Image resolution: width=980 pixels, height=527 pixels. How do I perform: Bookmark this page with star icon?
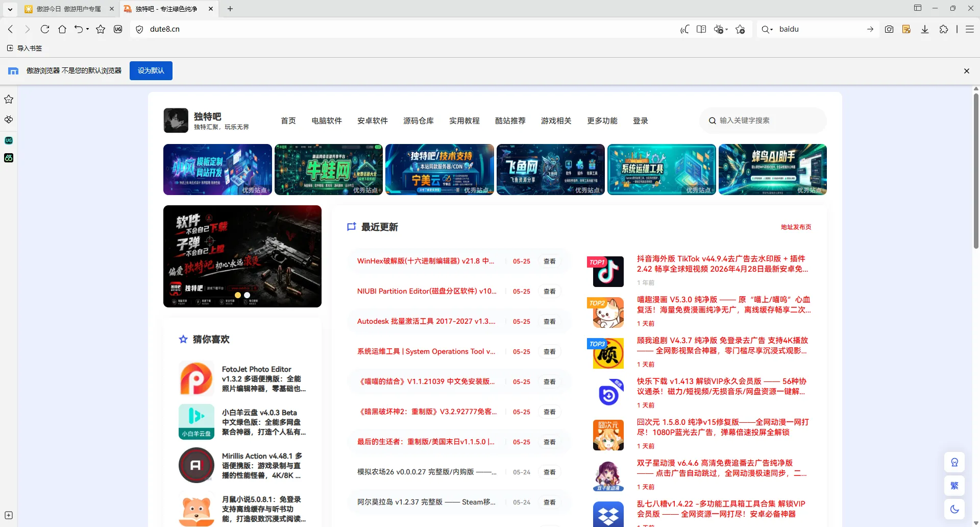coord(101,29)
